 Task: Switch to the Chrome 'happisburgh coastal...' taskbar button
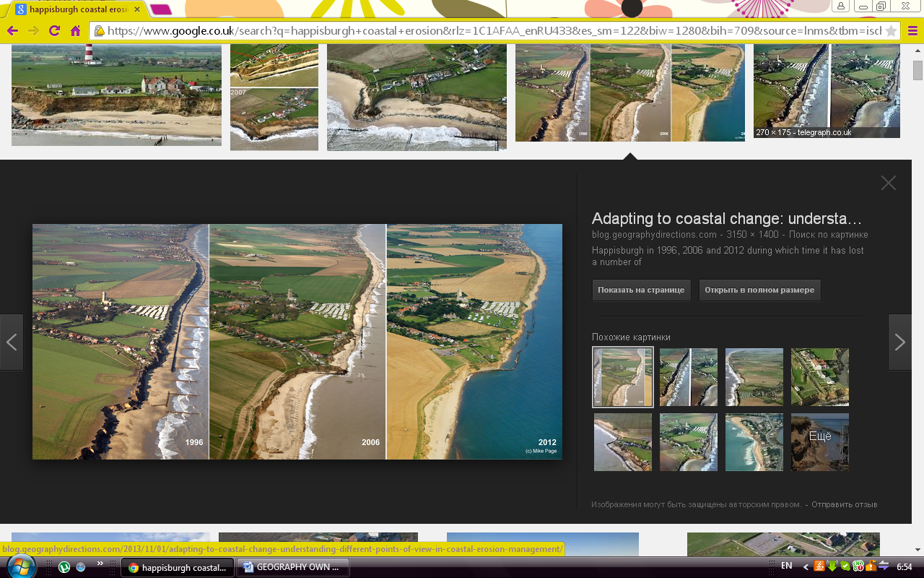[178, 567]
